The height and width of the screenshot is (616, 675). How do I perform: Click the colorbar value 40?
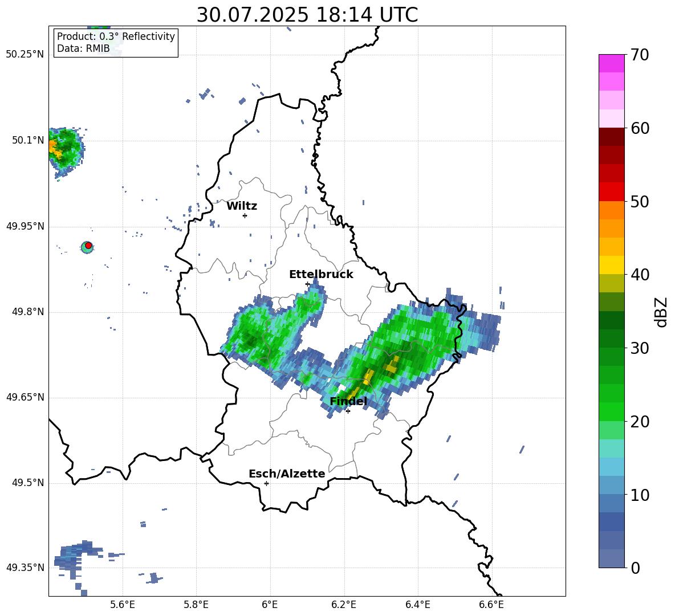[640, 275]
